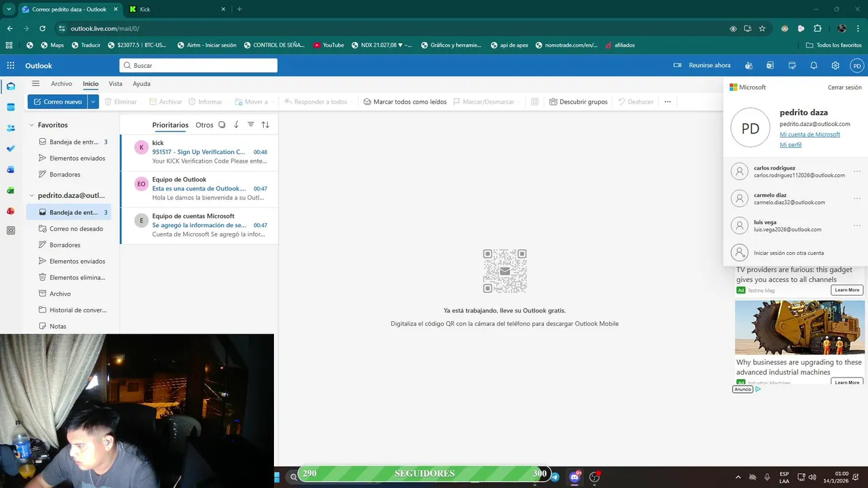Select the Inicio ribbon tab
The width and height of the screenshot is (868, 488).
(91, 84)
